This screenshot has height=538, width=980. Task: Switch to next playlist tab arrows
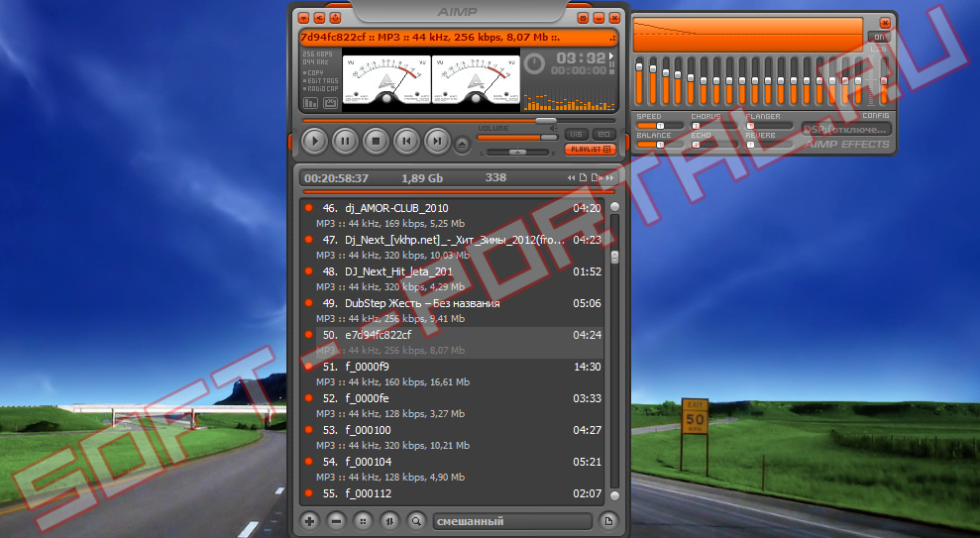(609, 178)
